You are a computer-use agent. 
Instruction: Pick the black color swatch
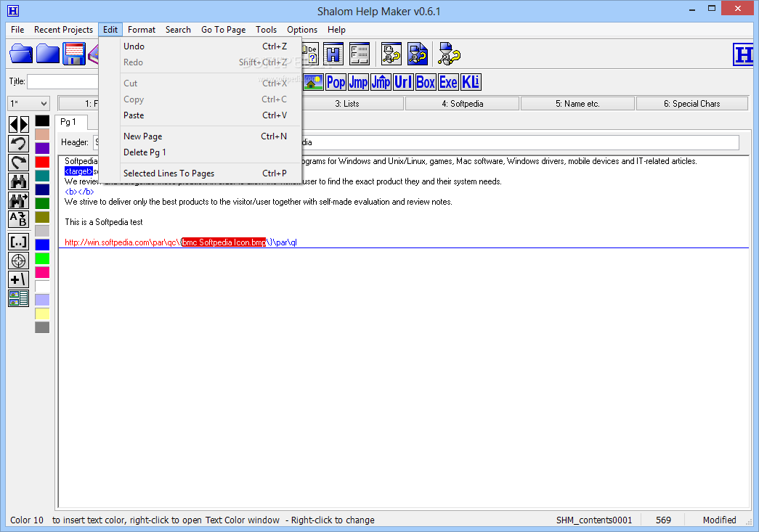(42, 121)
